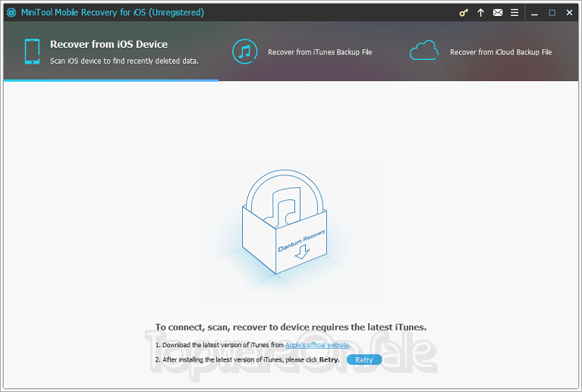Open Apple's official website link
This screenshot has height=392, width=582.
pyautogui.click(x=317, y=345)
